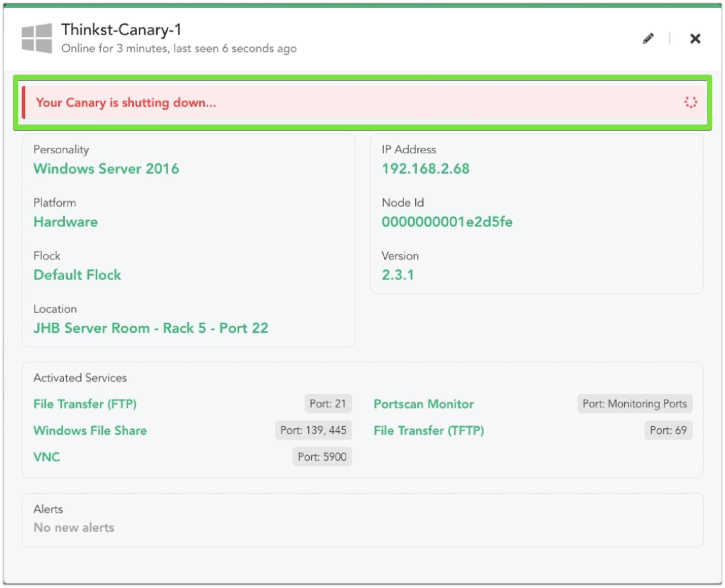Click the Port: Monitoring Ports badge
Screen dimensions: 725x588
click(x=635, y=404)
